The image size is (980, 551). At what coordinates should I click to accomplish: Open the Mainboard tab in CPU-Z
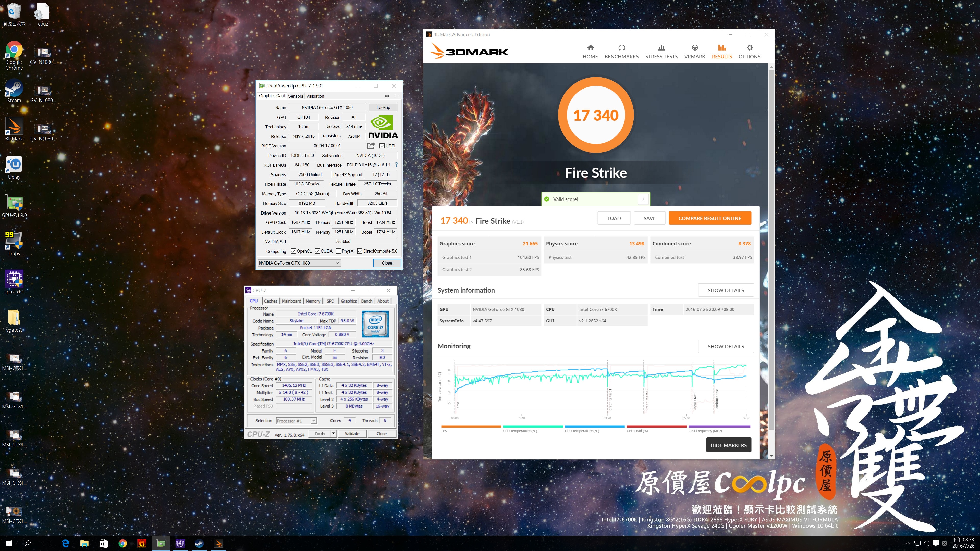[x=291, y=301]
